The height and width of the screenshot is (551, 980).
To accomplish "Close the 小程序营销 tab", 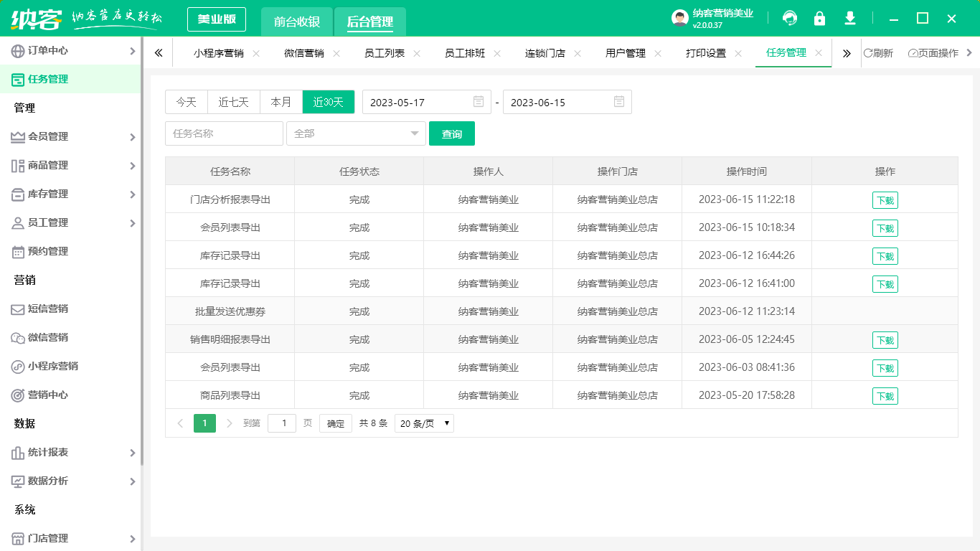I will (256, 53).
